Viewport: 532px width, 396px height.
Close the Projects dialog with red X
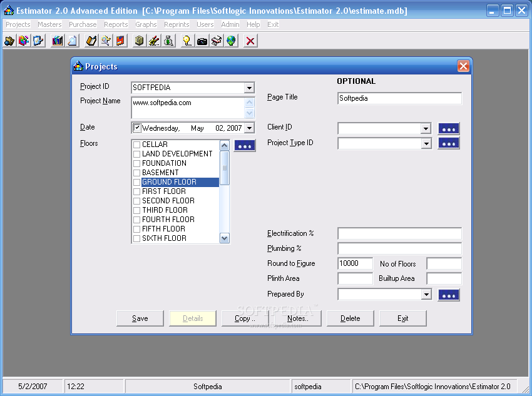pos(463,66)
